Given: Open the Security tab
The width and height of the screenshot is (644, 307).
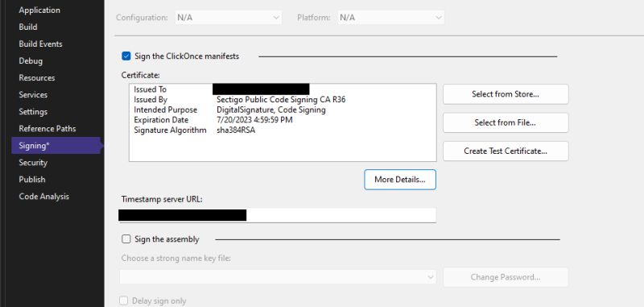Looking at the screenshot, I should [33, 162].
